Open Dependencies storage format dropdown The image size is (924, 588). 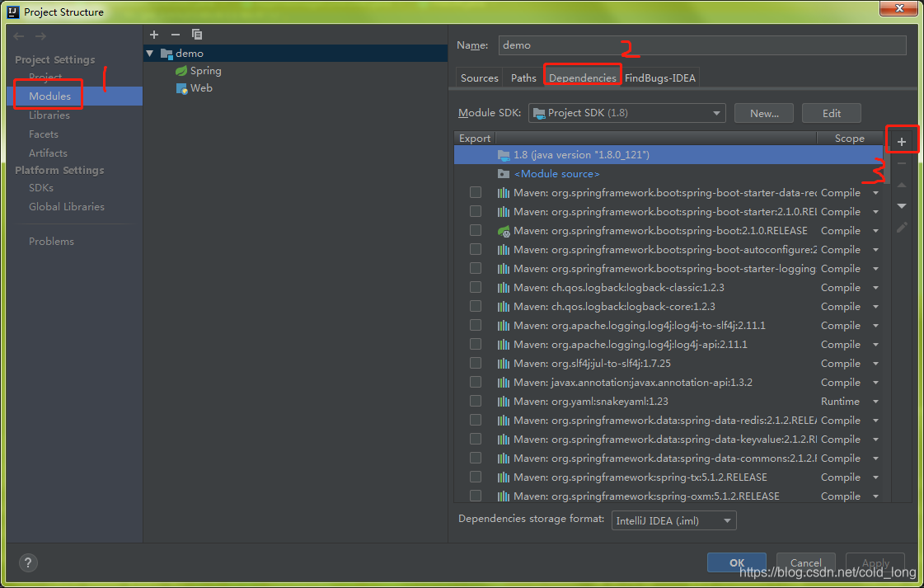674,520
